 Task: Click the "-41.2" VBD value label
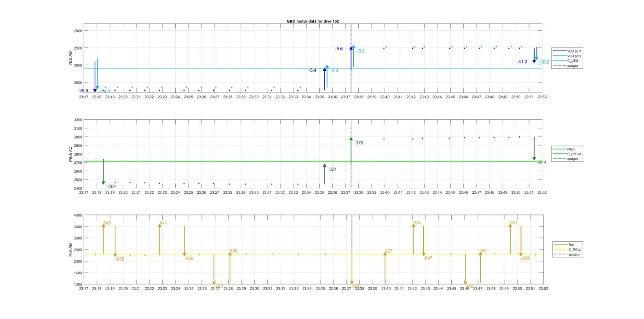[x=522, y=62]
